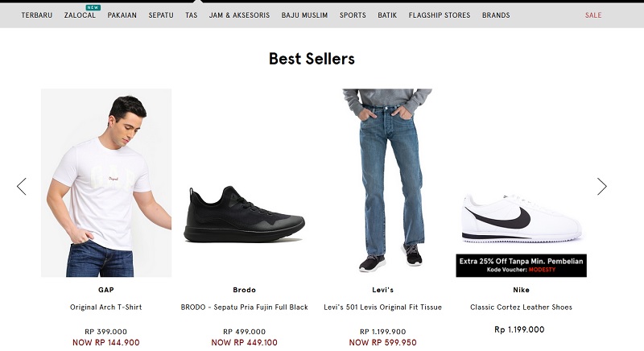
Task: View the white Nike Cortez image
Action: [x=521, y=217]
